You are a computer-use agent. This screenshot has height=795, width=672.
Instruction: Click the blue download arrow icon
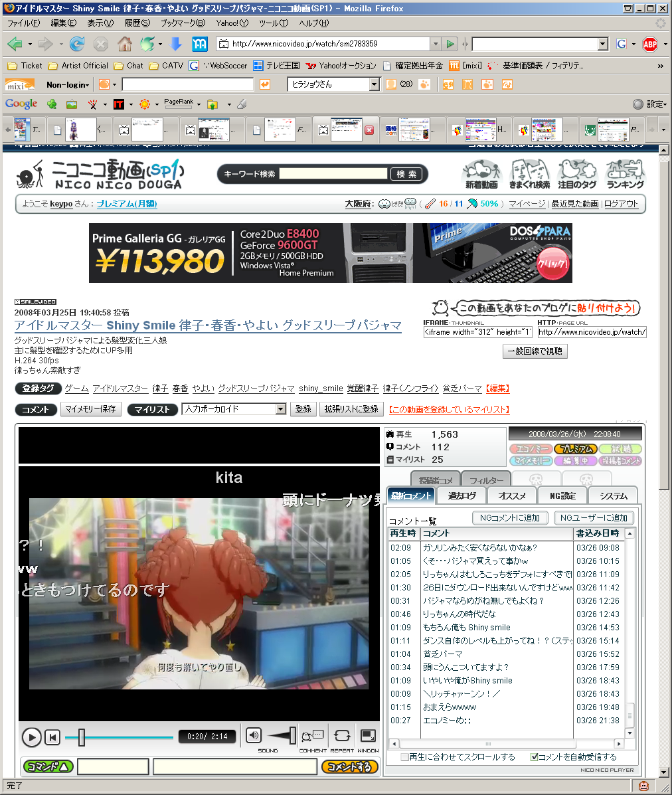pos(175,44)
